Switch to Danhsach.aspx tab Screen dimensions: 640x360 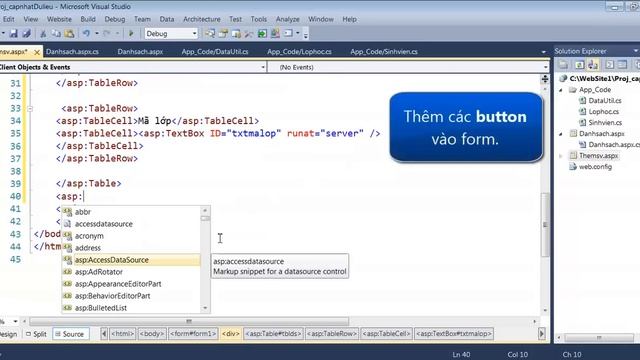tap(140, 52)
